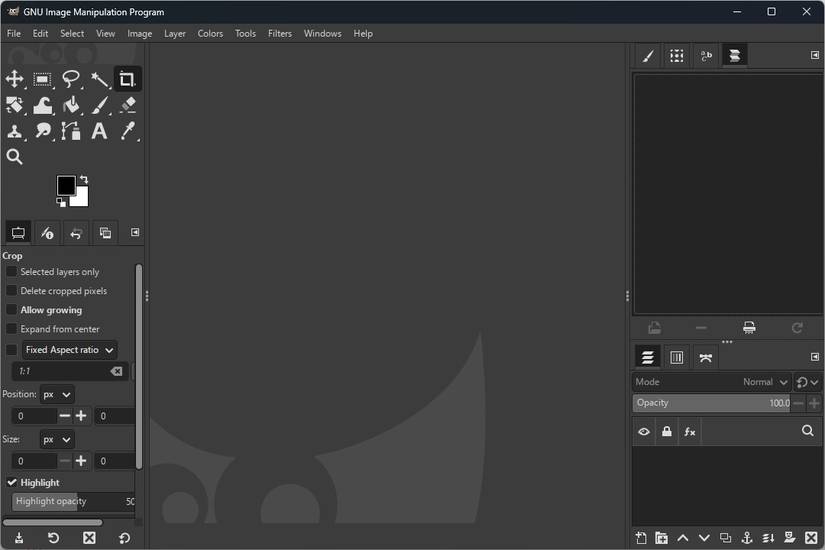Switch to the Undo History tab
This screenshot has height=550, width=825.
[x=76, y=233]
